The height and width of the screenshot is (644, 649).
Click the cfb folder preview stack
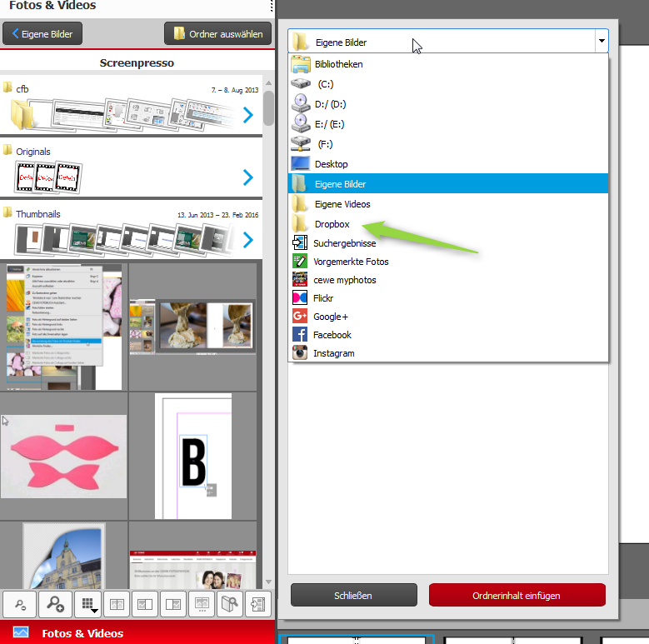122,115
